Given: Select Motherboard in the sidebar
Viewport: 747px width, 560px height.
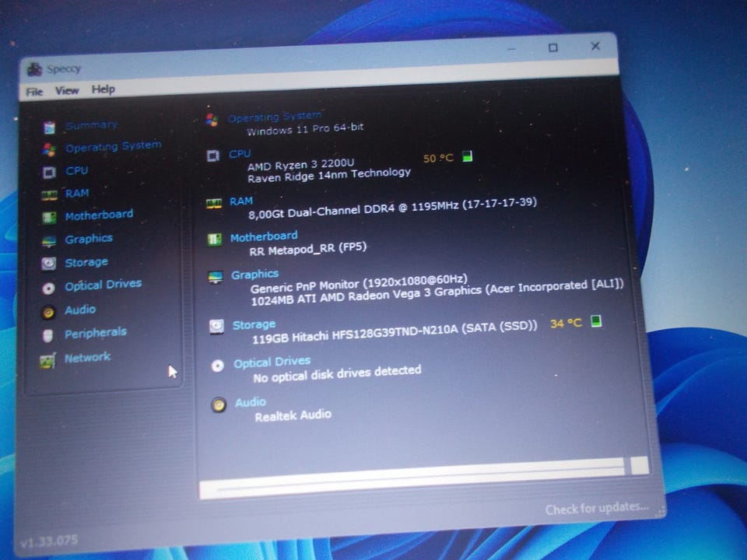Looking at the screenshot, I should [99, 215].
